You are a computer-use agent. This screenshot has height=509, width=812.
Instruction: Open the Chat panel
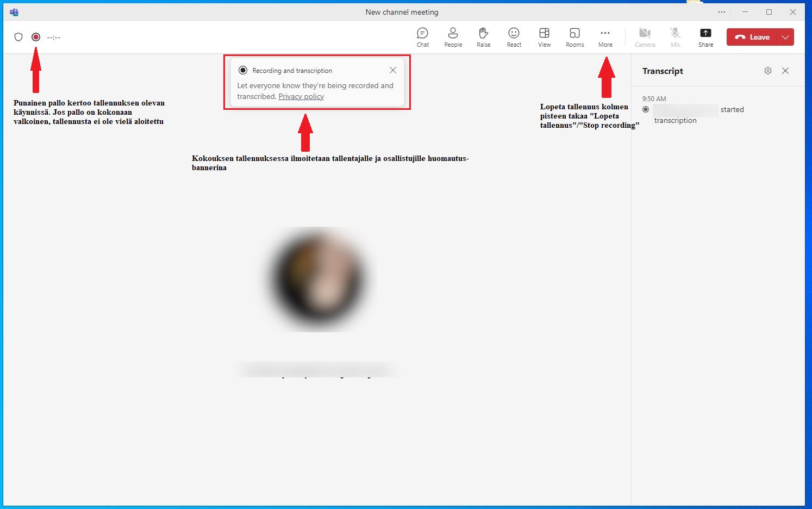click(422, 37)
